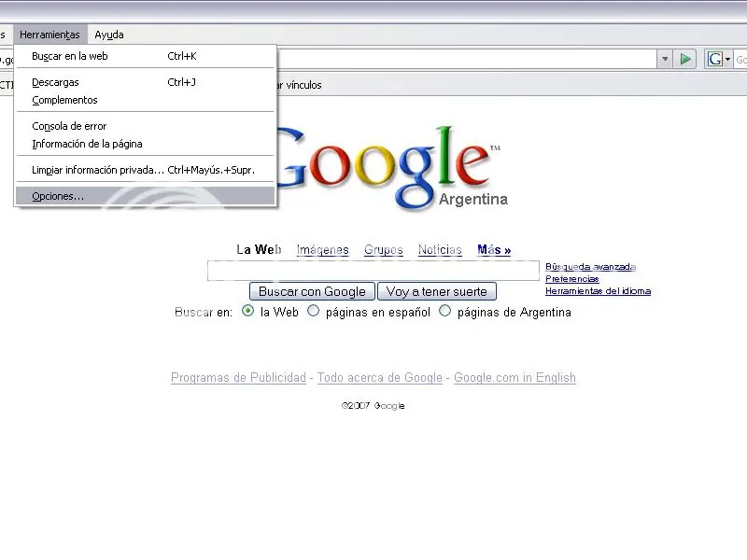Open Búsqueda avanzada link

coord(591,267)
